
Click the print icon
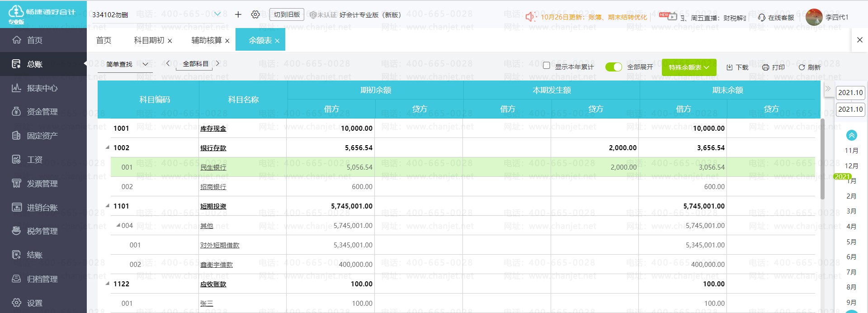point(765,67)
